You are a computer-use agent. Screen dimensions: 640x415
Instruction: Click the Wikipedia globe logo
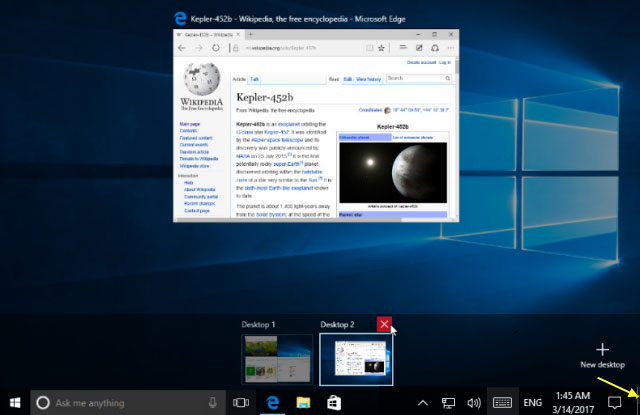click(202, 79)
